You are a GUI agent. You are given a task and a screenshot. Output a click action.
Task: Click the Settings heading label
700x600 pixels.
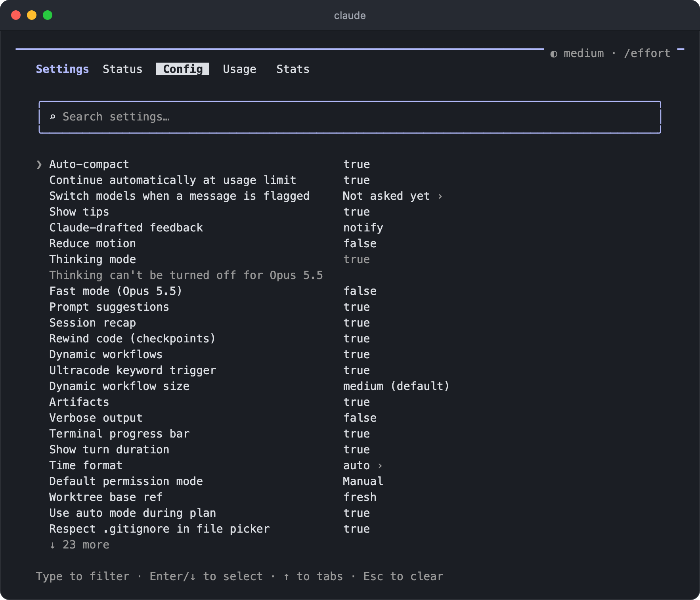(62, 69)
